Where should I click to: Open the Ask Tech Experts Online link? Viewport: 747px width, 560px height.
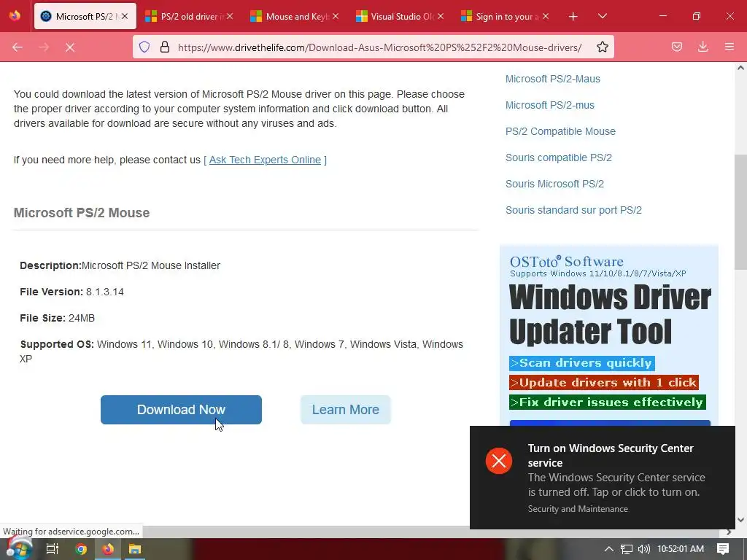point(265,160)
